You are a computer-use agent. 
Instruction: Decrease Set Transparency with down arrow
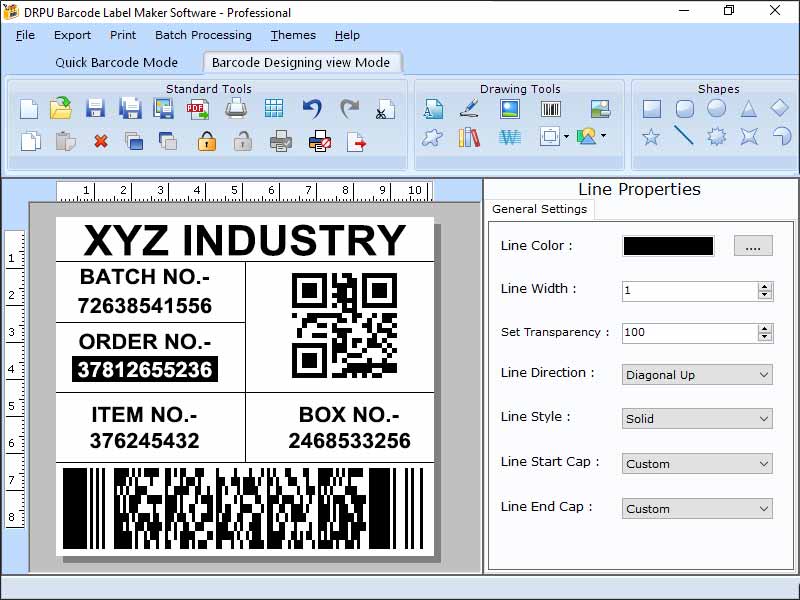coord(764,337)
